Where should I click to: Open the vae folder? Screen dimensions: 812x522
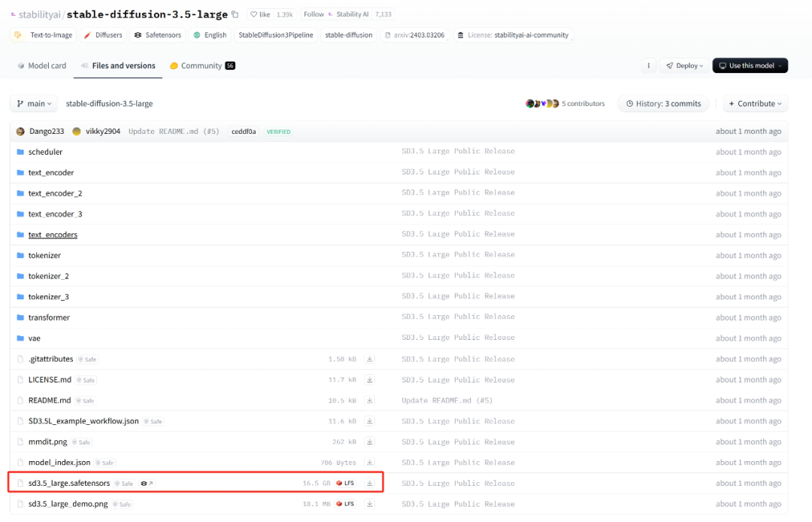(34, 338)
